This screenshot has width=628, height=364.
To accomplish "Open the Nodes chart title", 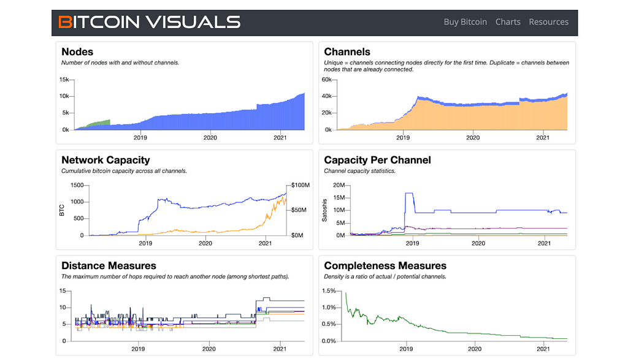I will point(77,52).
